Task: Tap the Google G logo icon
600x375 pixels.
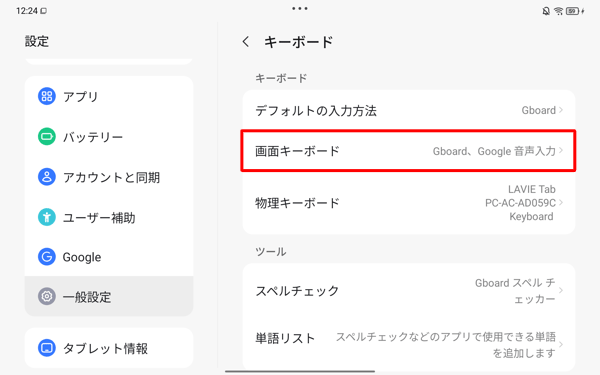Action: coord(47,257)
